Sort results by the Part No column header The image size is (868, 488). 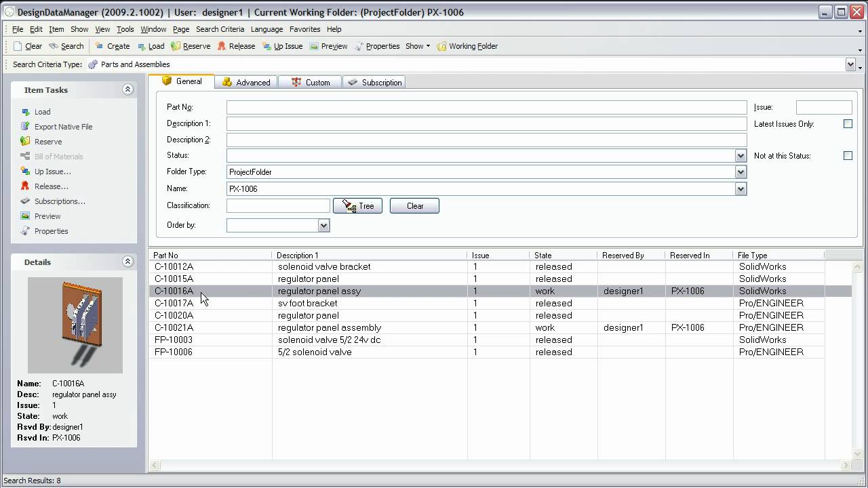[x=210, y=256]
